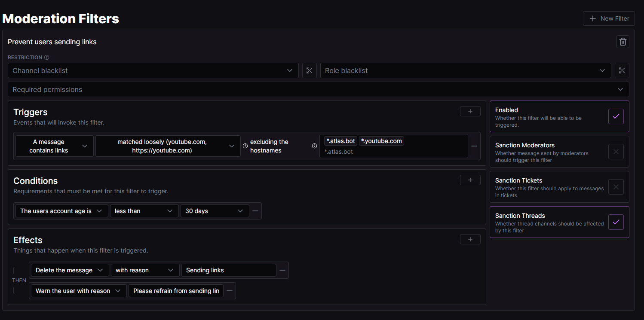Viewport: 644px width, 320px height.
Task: Enable the Sanction Moderators checkbox
Action: [x=616, y=152]
